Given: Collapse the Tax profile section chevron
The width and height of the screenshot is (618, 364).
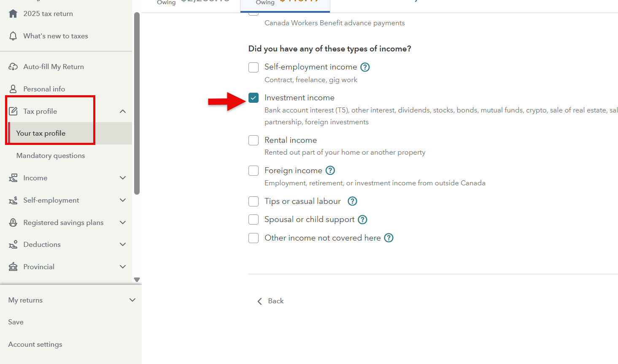Looking at the screenshot, I should click(x=123, y=111).
